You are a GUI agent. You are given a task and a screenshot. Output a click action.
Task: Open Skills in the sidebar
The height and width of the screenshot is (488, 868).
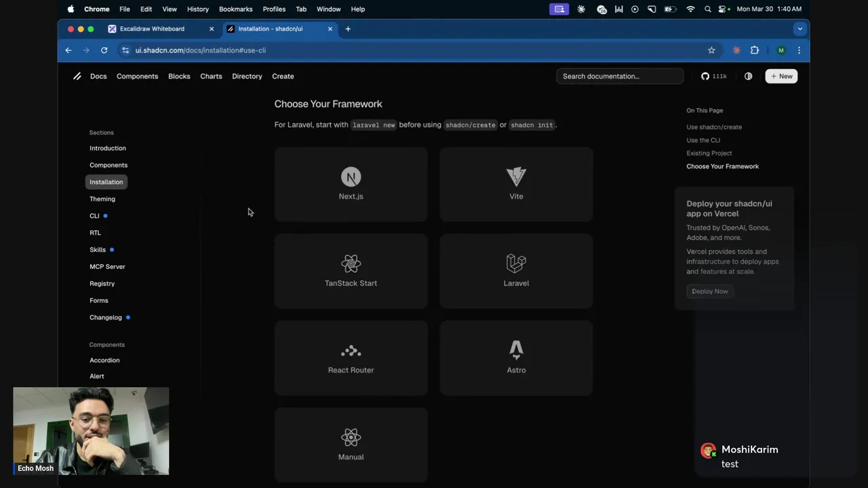point(98,249)
